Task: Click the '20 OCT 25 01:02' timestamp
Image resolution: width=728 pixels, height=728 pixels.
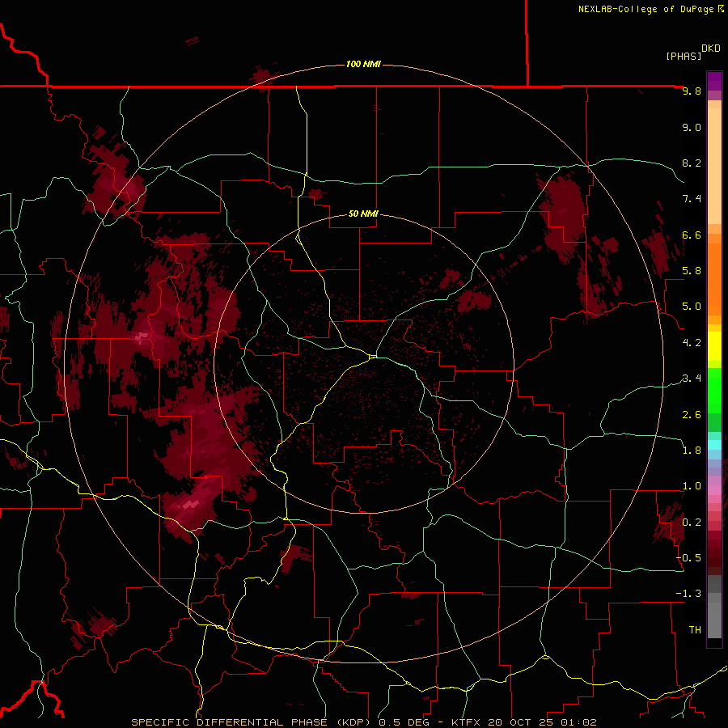Action: pos(541,722)
